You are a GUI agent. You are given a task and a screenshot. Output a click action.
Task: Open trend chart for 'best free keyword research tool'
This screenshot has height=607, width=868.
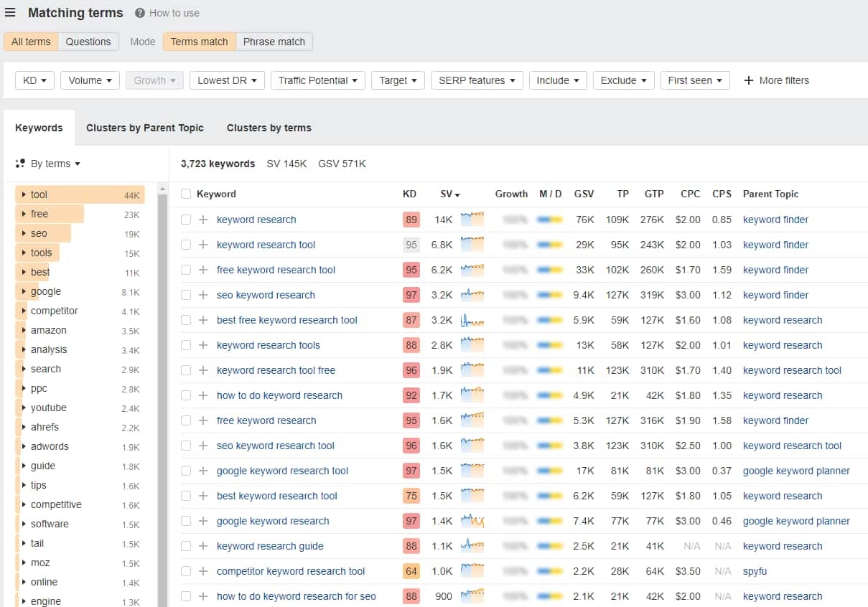pyautogui.click(x=472, y=320)
